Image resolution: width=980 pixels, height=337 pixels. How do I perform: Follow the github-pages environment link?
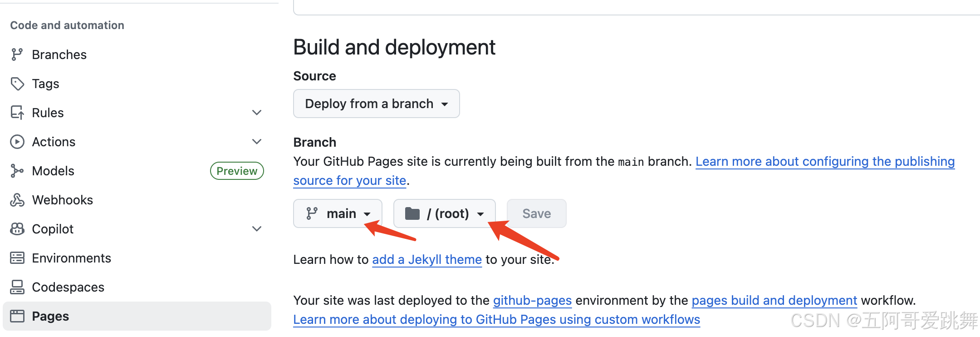532,300
